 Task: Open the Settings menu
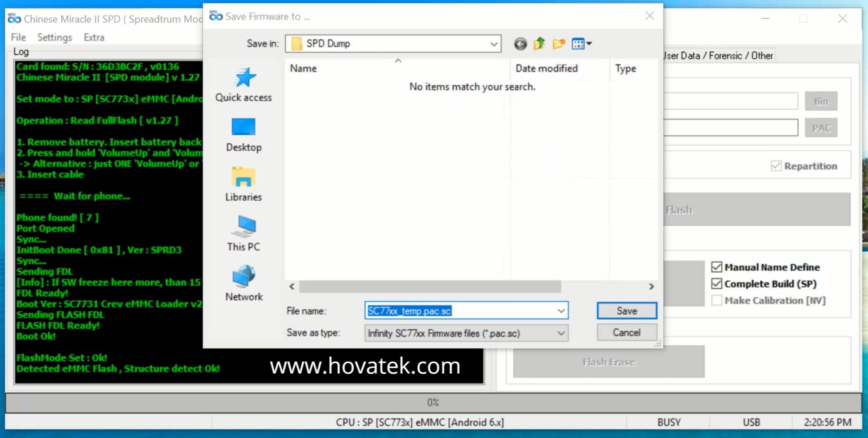click(x=54, y=37)
